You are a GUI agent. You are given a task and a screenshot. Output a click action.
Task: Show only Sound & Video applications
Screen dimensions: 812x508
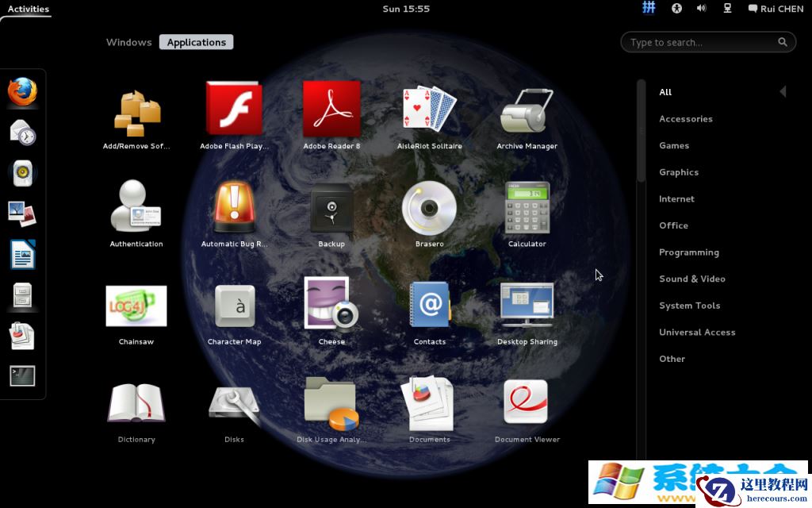point(692,279)
